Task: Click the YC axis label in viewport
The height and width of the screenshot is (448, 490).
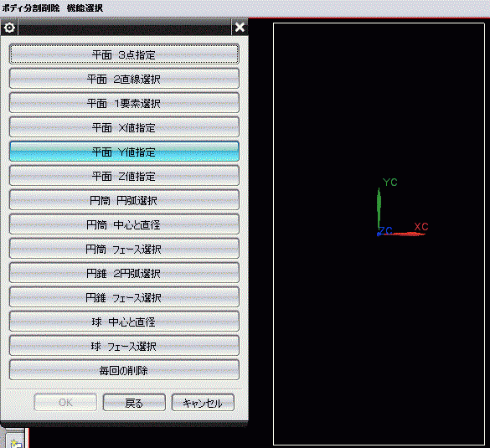Action: (390, 183)
